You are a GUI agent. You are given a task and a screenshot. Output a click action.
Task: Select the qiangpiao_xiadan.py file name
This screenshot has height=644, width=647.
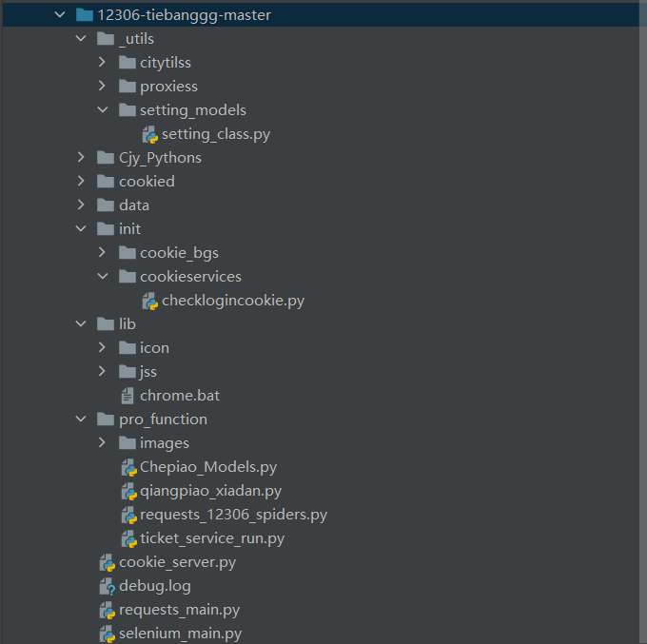[x=211, y=492]
